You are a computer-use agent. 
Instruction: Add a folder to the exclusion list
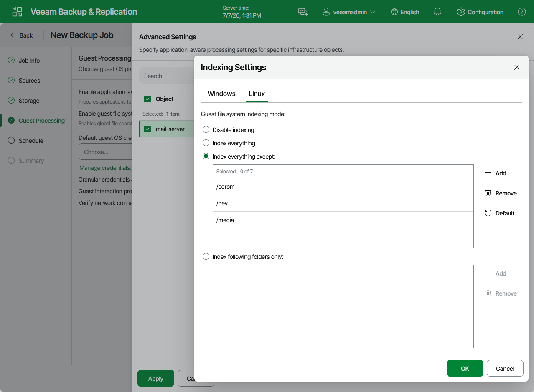point(496,173)
